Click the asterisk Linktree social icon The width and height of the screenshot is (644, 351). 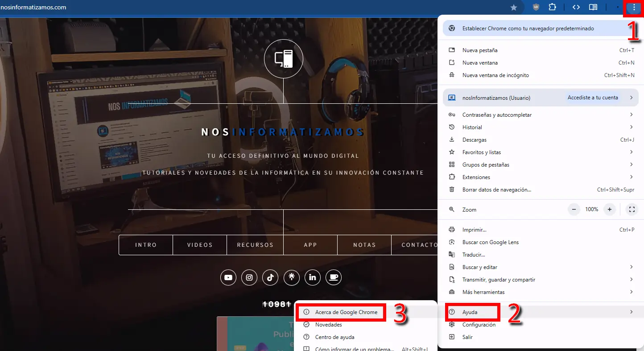pos(292,278)
